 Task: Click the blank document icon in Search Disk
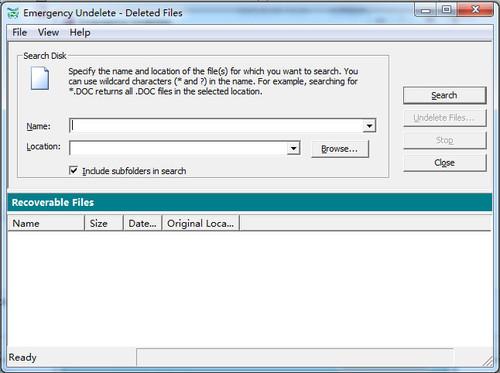click(x=40, y=78)
